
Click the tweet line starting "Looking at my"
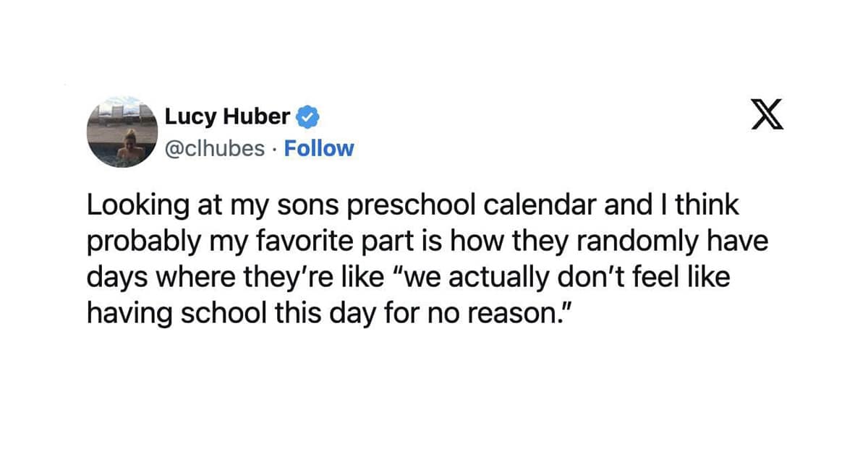413,206
